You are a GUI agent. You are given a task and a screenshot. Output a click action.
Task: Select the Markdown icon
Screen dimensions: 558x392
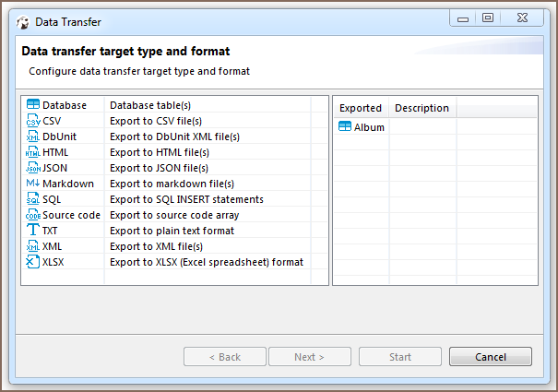click(x=32, y=183)
